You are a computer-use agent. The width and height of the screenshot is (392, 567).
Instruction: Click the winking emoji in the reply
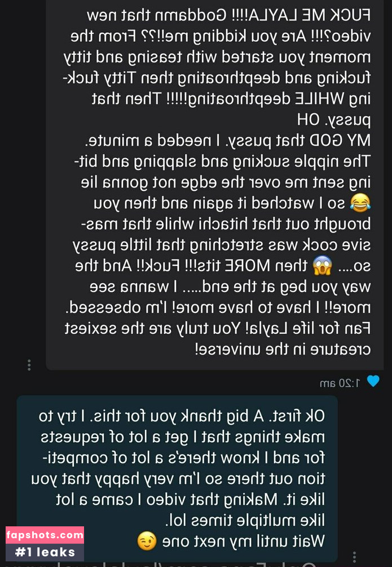click(x=147, y=541)
